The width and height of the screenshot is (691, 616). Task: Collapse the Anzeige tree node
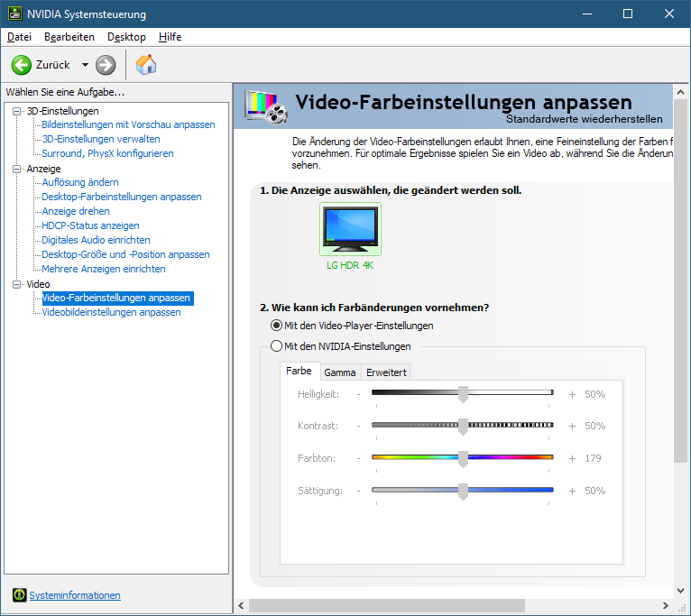(x=16, y=169)
